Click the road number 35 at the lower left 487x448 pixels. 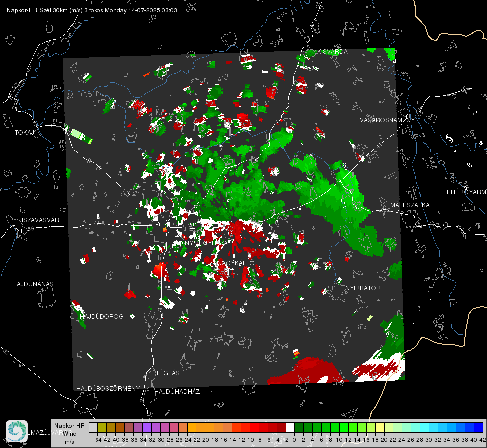(7, 352)
